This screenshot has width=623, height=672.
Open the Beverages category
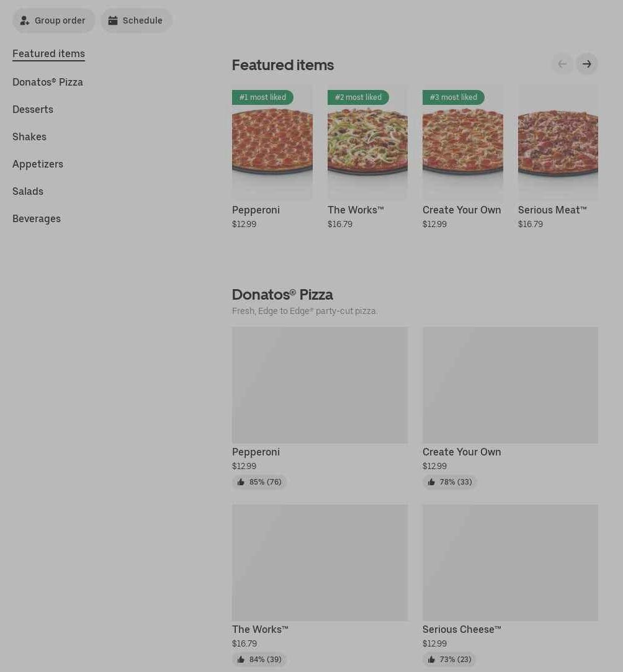(37, 218)
